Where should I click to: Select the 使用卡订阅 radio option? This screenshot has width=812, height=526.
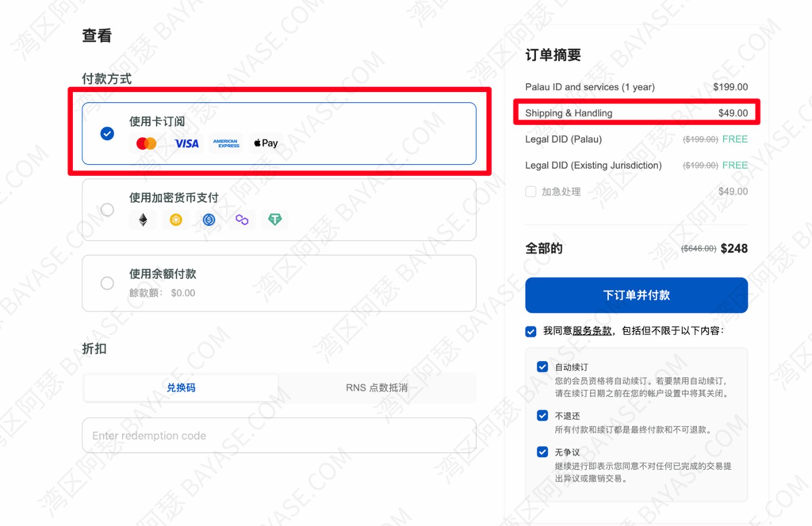[107, 133]
